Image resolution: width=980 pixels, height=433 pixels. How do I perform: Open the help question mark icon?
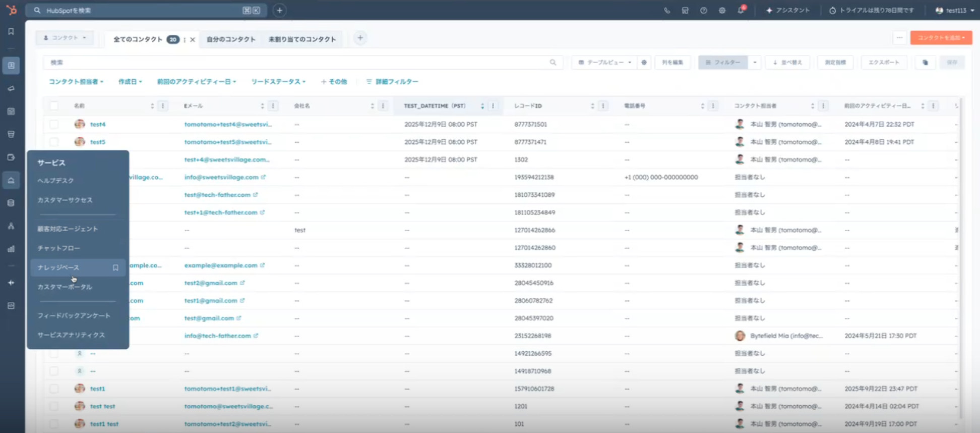click(x=703, y=11)
